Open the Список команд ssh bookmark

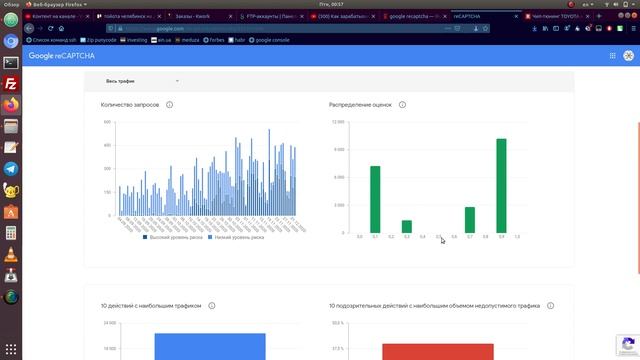(51, 40)
